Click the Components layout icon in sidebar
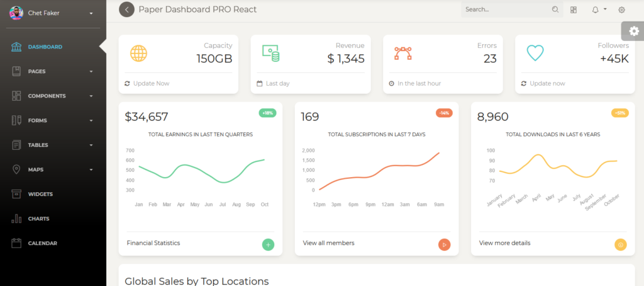Screen dimensions: 644x286 [16, 96]
